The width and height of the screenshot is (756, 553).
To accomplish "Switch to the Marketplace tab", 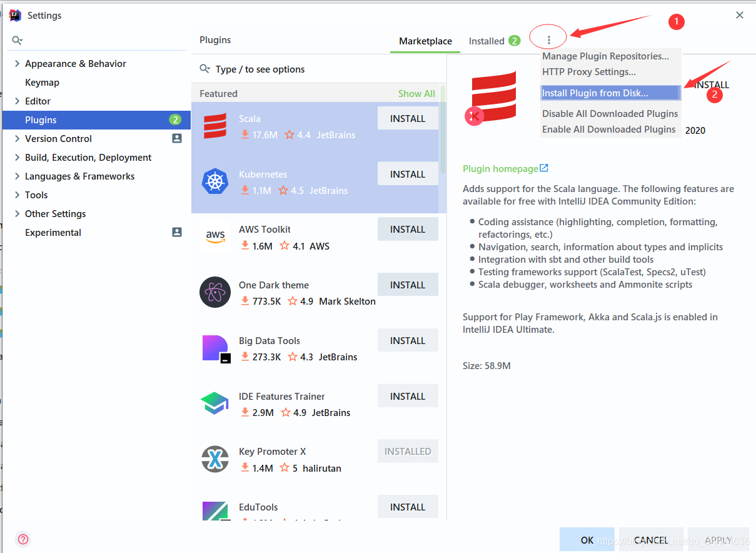I will (x=425, y=41).
